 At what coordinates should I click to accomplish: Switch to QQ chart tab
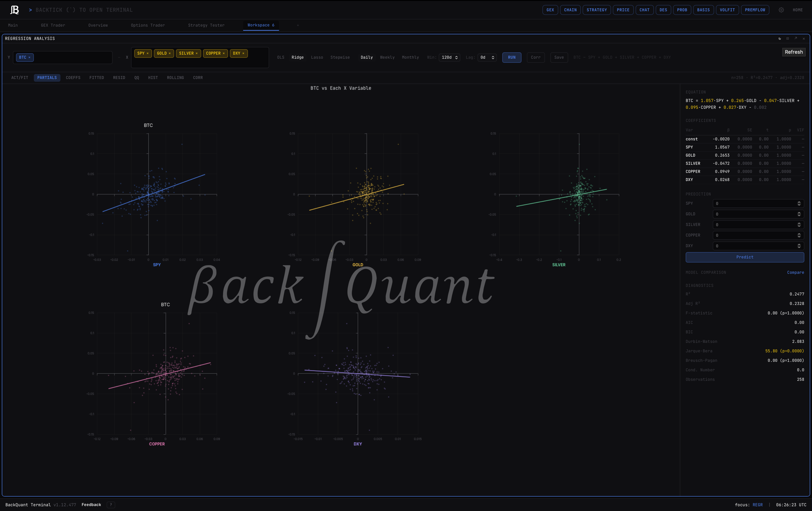click(136, 78)
